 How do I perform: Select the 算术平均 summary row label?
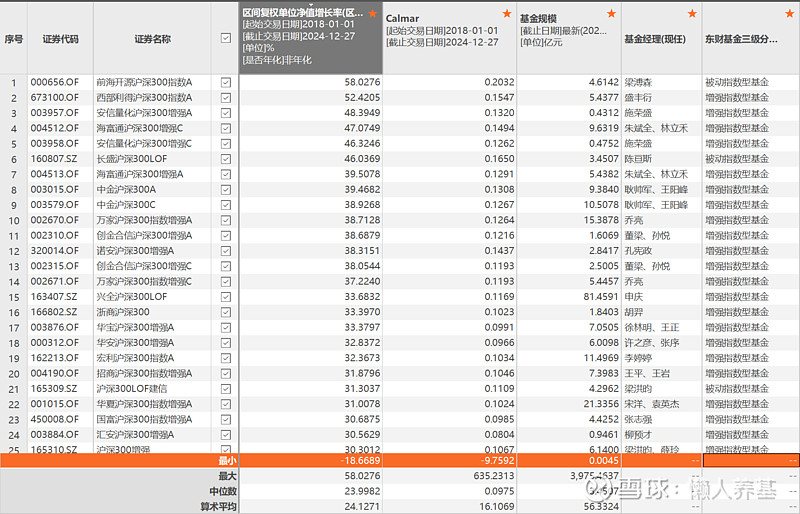coord(218,507)
